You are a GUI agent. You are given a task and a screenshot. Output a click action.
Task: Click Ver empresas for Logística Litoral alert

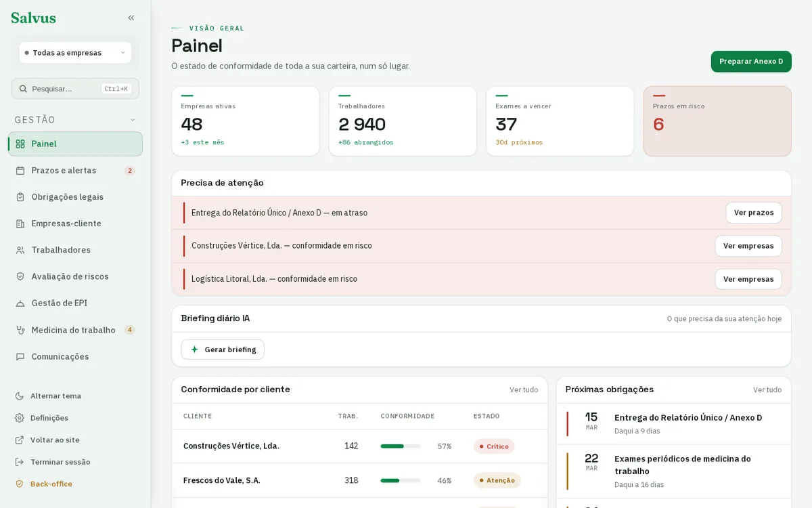click(748, 279)
